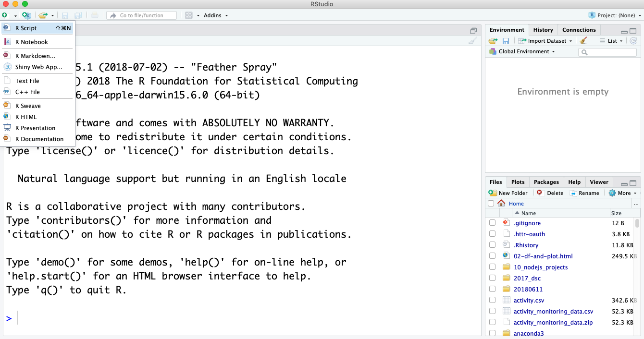Open the List view dropdown
644x339 pixels.
point(611,41)
